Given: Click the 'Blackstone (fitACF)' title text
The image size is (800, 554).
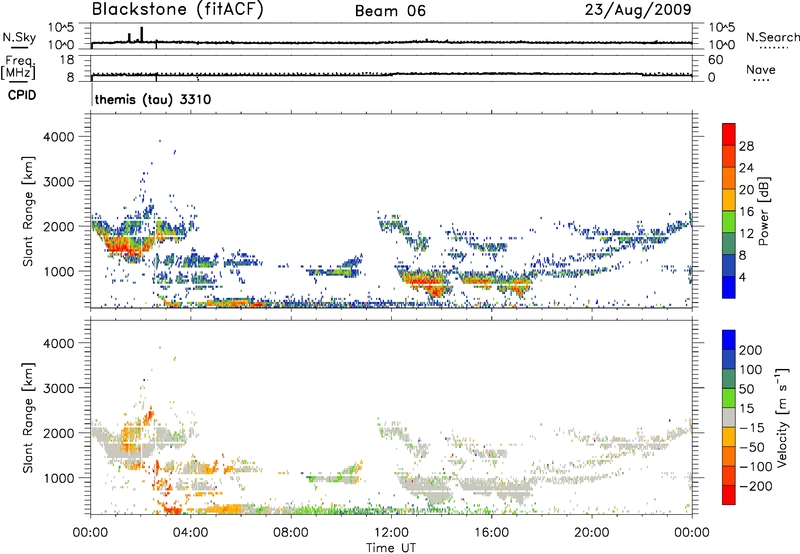Looking at the screenshot, I should tap(178, 9).
